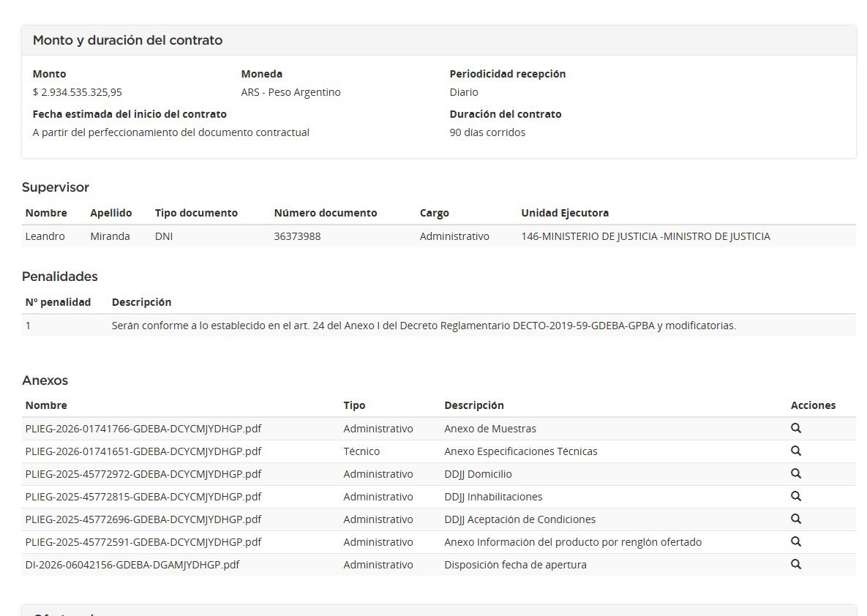Image resolution: width=867 pixels, height=616 pixels.
Task: Click the Técnico type cell
Action: pos(361,451)
